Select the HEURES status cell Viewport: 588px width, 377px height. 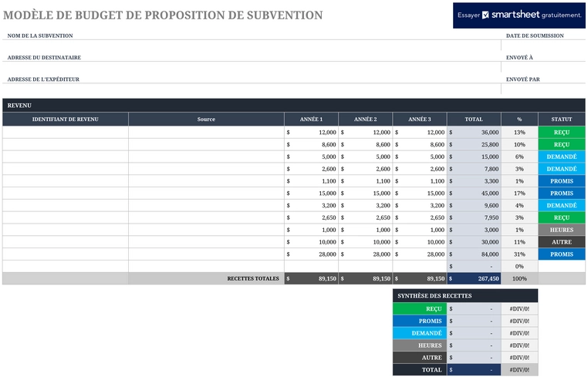coord(562,230)
